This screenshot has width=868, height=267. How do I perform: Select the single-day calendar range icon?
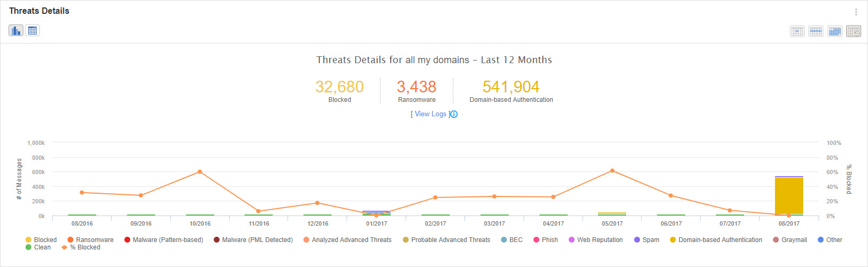pyautogui.click(x=797, y=31)
